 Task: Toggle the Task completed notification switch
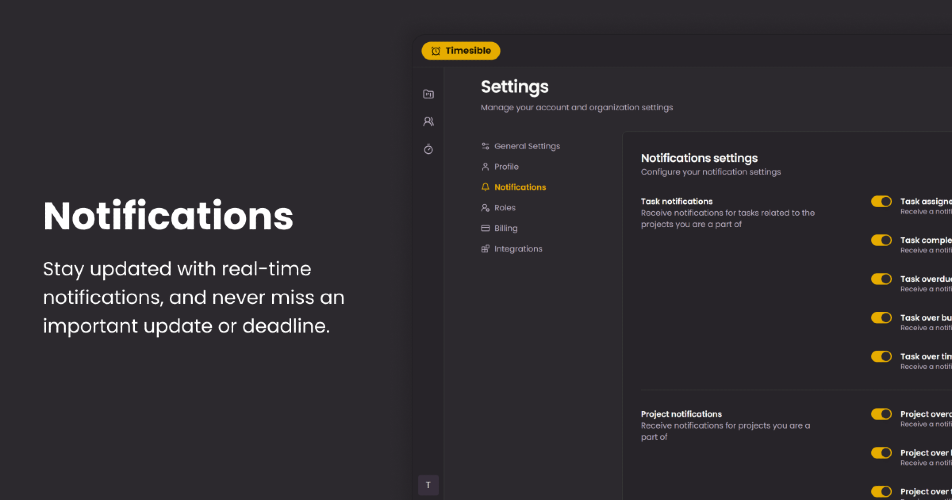coord(882,240)
